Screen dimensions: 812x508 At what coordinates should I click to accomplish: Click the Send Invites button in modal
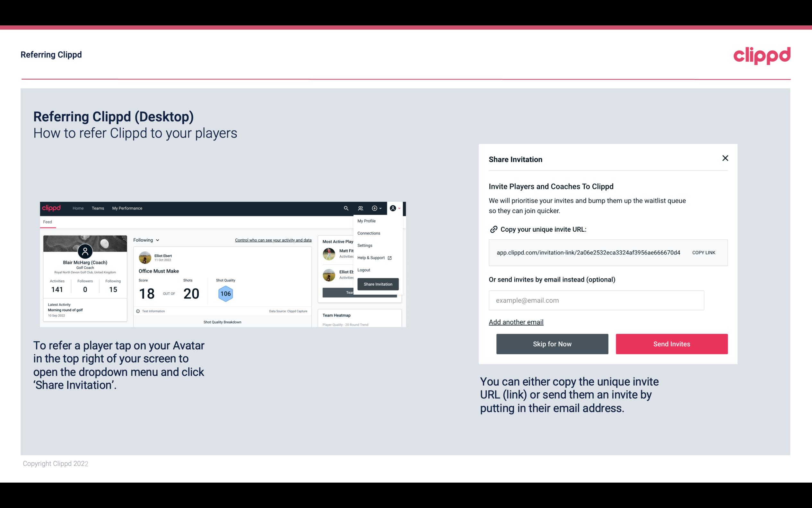pos(672,343)
